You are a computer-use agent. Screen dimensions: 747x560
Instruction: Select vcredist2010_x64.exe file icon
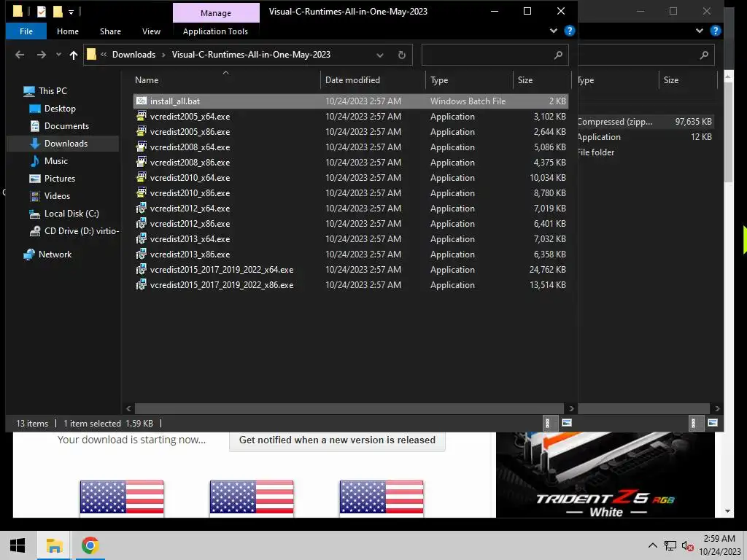142,178
